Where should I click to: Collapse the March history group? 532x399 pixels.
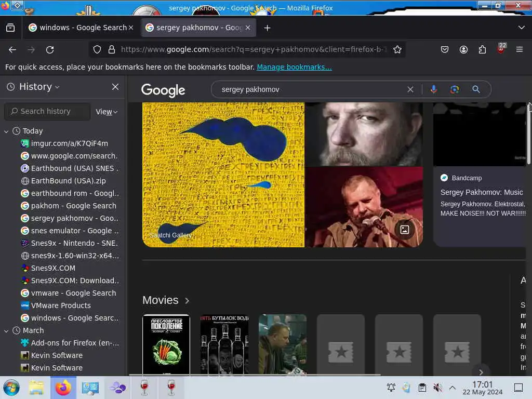point(6,330)
